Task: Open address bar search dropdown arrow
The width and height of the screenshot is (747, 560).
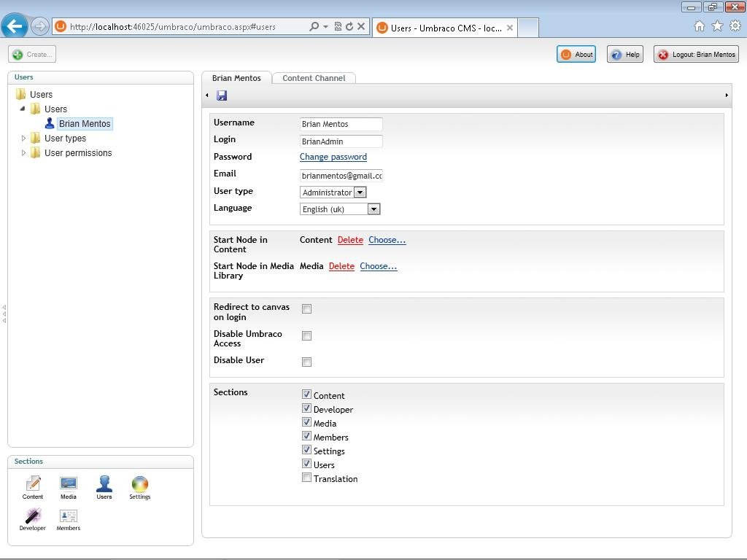Action: [x=326, y=27]
